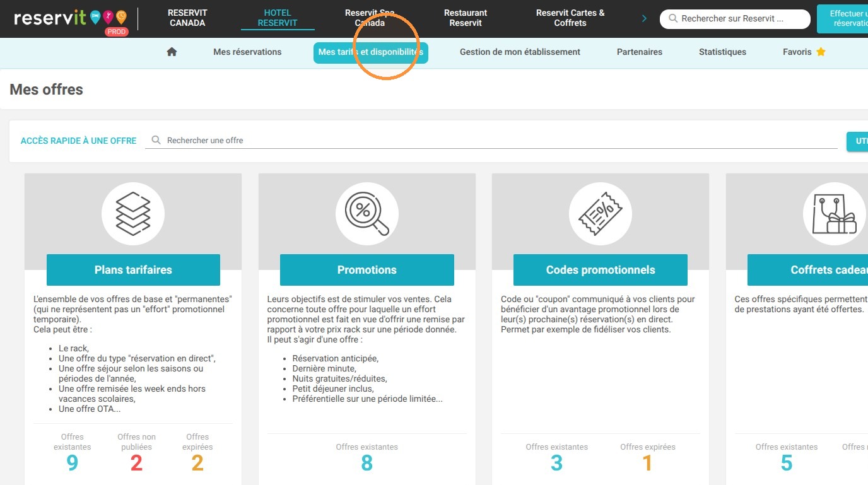Click the Mes offres page heading
The width and height of the screenshot is (868, 485).
coord(46,90)
